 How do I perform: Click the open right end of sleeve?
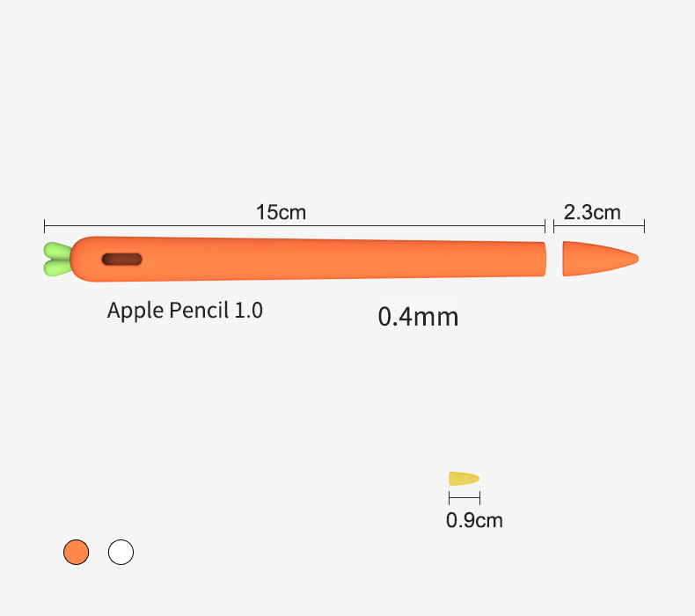543,259
